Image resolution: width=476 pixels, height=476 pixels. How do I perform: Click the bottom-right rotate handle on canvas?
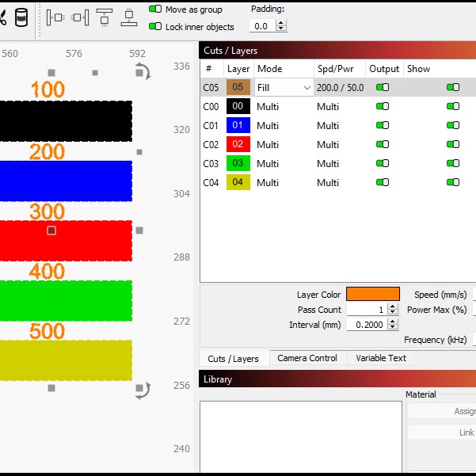[x=143, y=390]
